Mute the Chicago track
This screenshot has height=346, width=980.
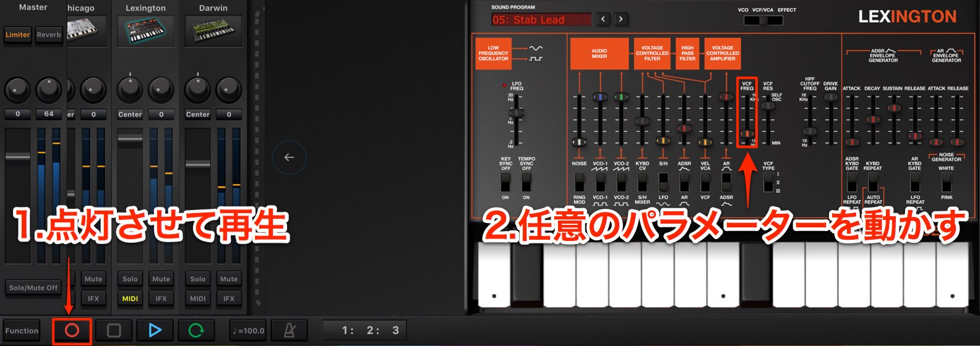tap(93, 279)
